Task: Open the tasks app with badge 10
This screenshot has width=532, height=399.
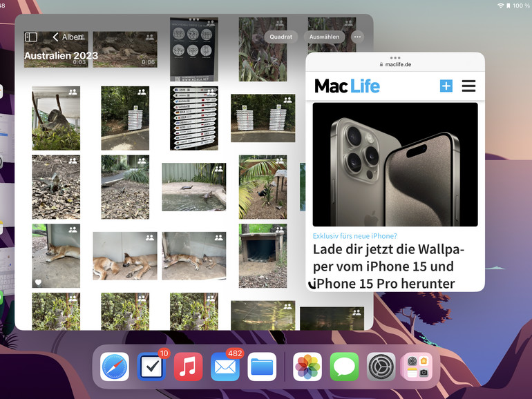Action: (151, 367)
